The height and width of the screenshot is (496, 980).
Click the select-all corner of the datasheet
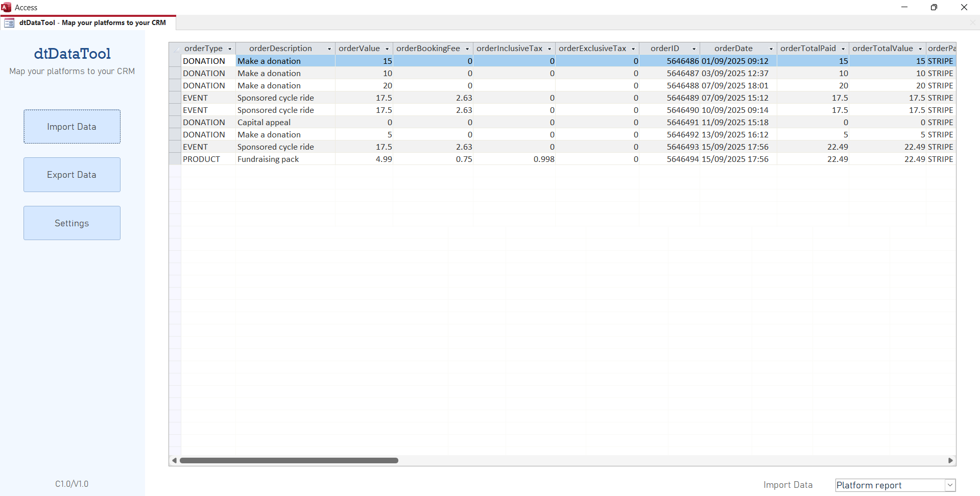coord(175,49)
